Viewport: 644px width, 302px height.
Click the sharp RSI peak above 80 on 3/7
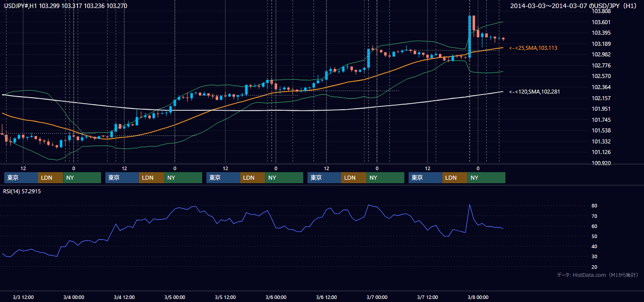[470, 205]
